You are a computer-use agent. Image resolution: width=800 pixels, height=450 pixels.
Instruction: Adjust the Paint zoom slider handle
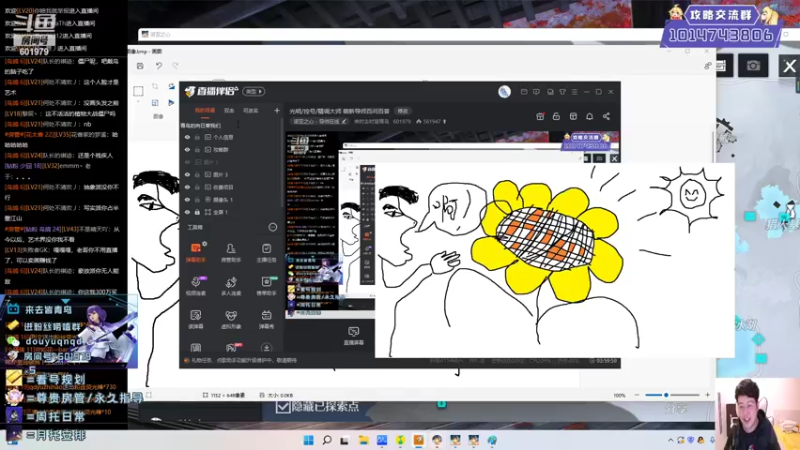666,395
